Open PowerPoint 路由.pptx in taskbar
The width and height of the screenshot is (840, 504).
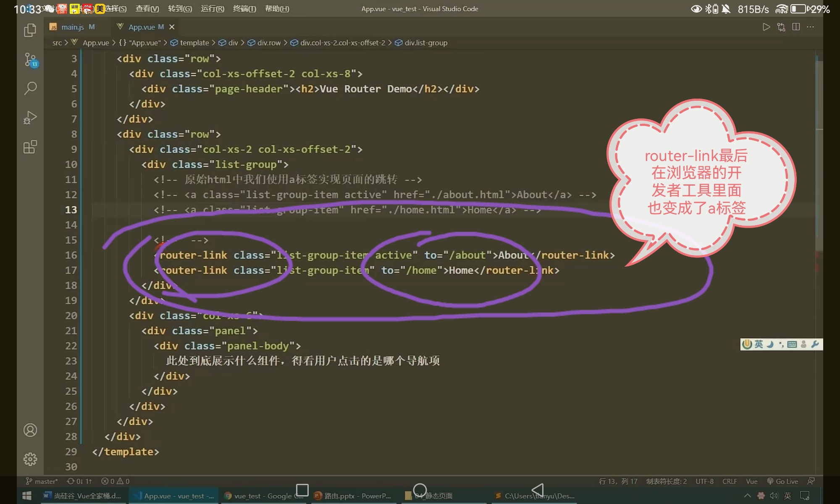coord(353,496)
